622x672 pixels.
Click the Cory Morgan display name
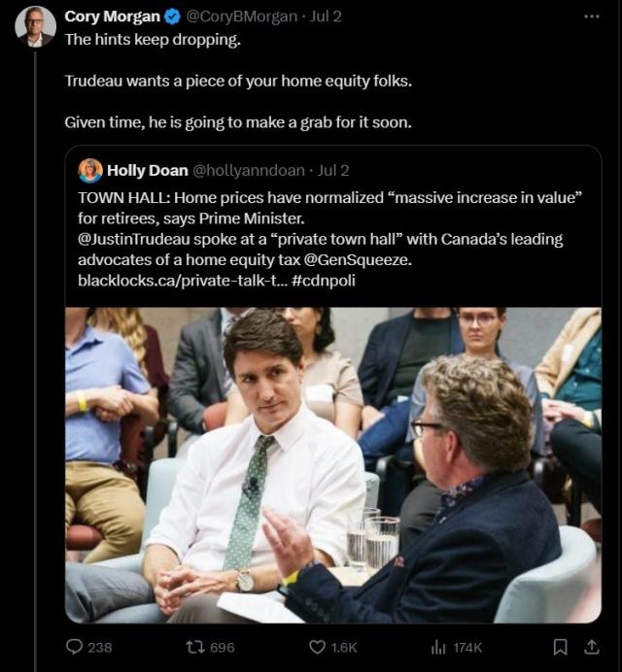coord(113,17)
